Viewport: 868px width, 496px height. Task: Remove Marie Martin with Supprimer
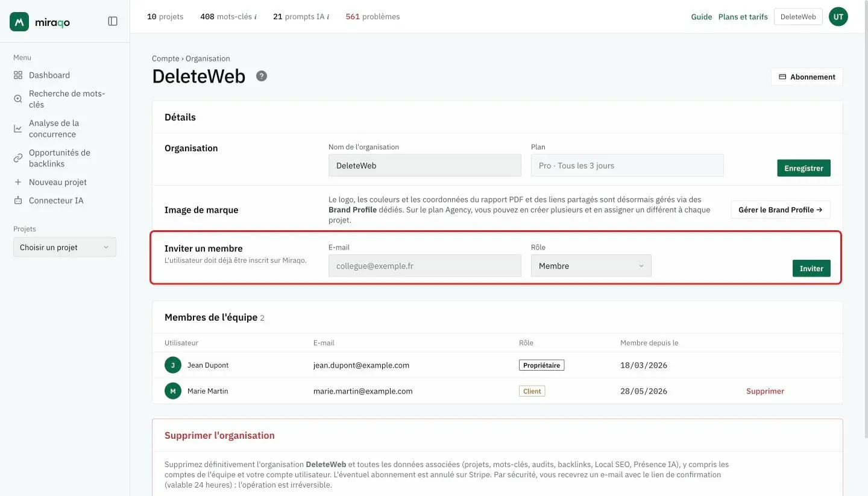tap(766, 391)
